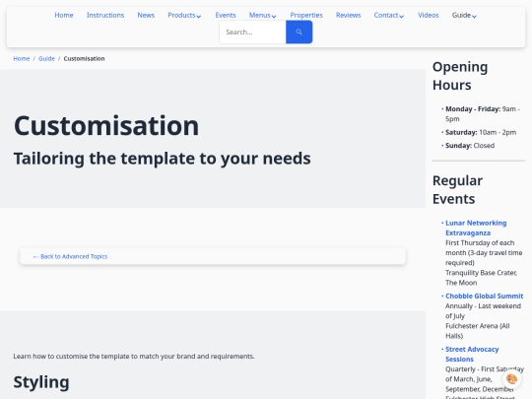Open the Properties nav item
532x399 pixels.
tap(306, 15)
